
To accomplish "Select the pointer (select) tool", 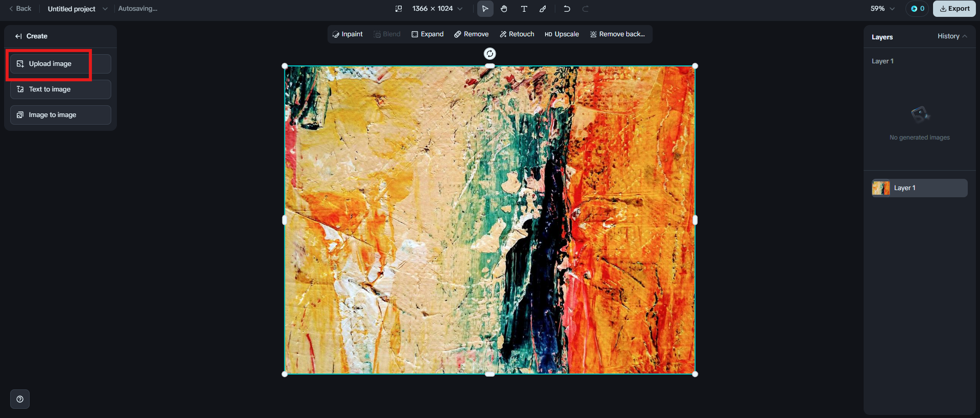I will point(485,9).
